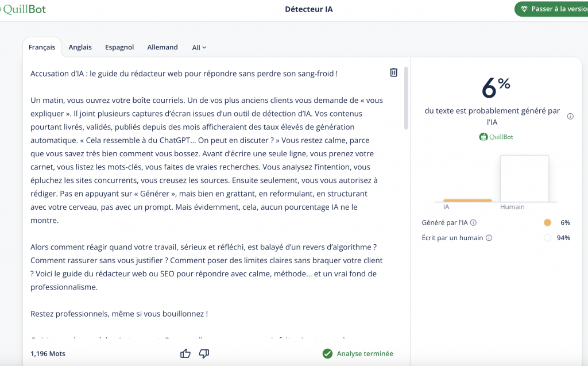This screenshot has width=588, height=366.
Task: Click the line Restez professionnels, même si vous bouillonnez
Action: click(x=119, y=314)
